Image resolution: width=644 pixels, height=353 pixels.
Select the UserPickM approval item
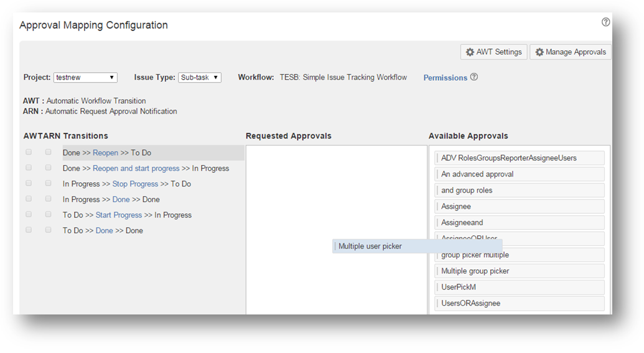pyautogui.click(x=520, y=287)
